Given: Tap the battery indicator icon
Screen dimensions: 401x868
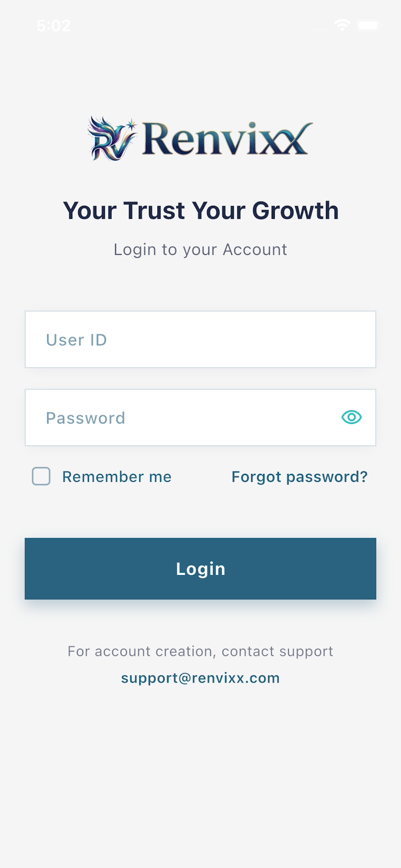Looking at the screenshot, I should 369,25.
